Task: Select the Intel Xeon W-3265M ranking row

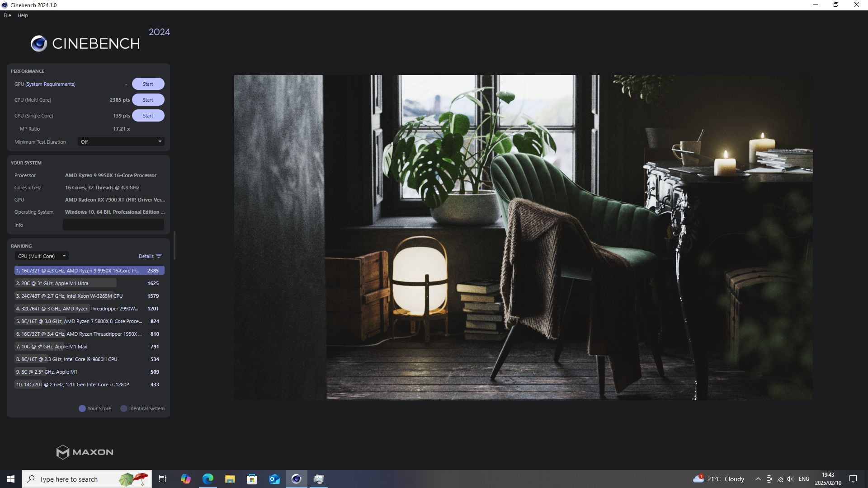Action: (x=89, y=296)
